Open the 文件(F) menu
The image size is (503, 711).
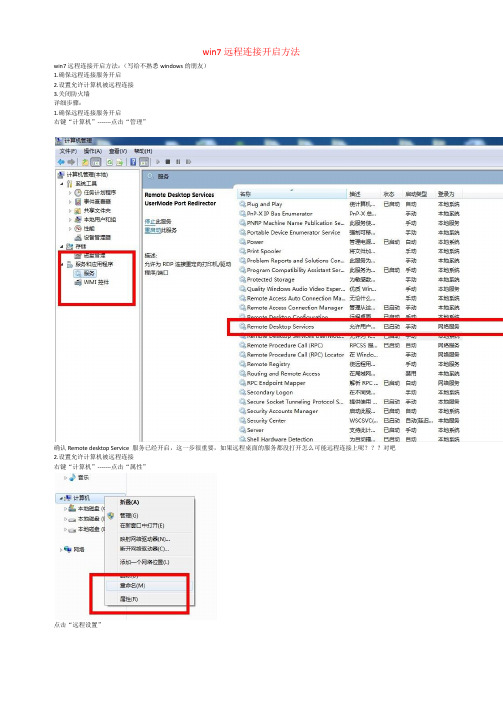pos(68,151)
